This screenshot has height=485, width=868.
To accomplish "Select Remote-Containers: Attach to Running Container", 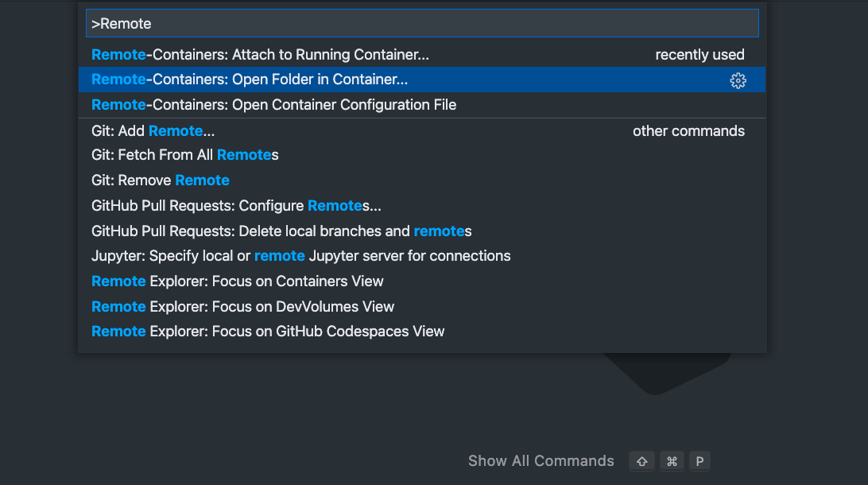I will pyautogui.click(x=422, y=54).
